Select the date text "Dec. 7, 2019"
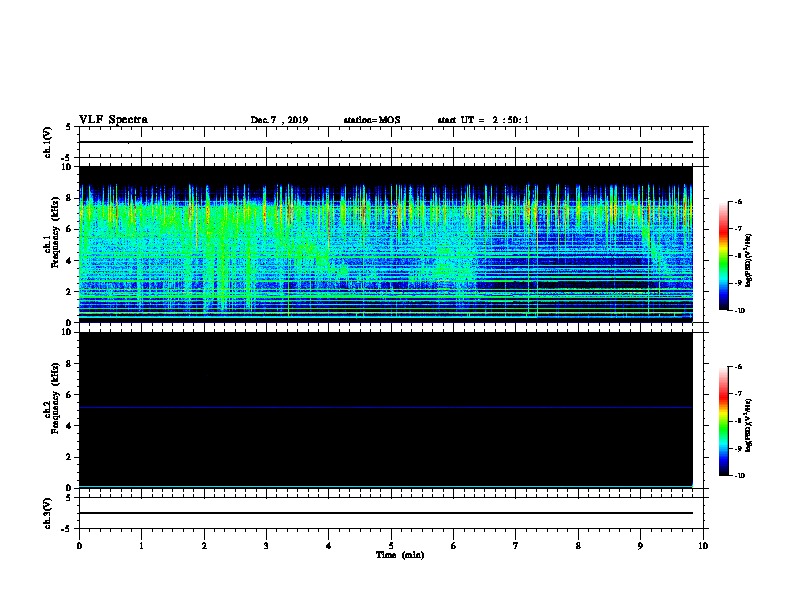The width and height of the screenshot is (792, 612). click(x=279, y=120)
